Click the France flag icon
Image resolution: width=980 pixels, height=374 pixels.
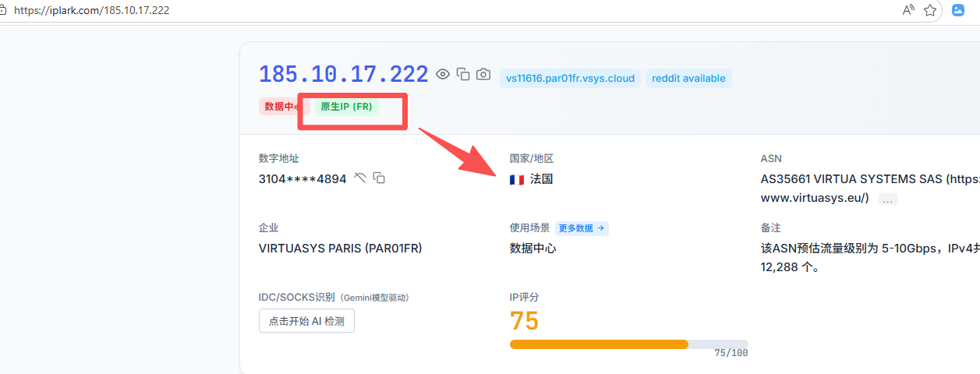click(517, 179)
